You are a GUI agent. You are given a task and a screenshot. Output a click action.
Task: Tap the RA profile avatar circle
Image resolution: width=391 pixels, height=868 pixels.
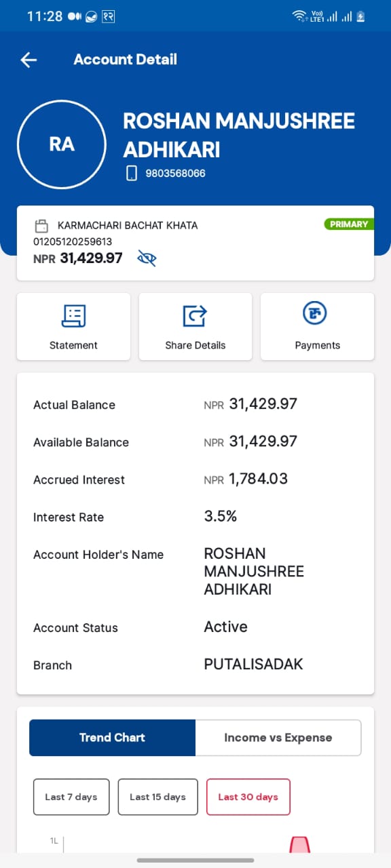point(62,144)
